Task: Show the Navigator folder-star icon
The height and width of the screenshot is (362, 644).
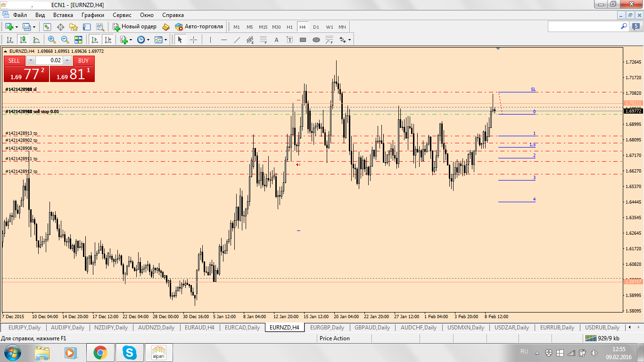Action: click(74, 27)
